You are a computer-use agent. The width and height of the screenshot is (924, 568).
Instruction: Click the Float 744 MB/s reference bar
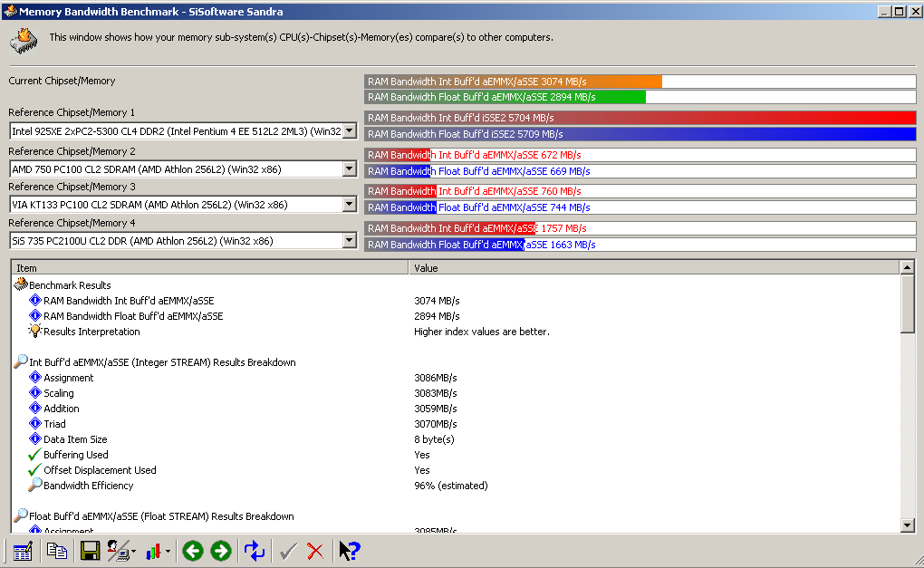click(x=640, y=207)
